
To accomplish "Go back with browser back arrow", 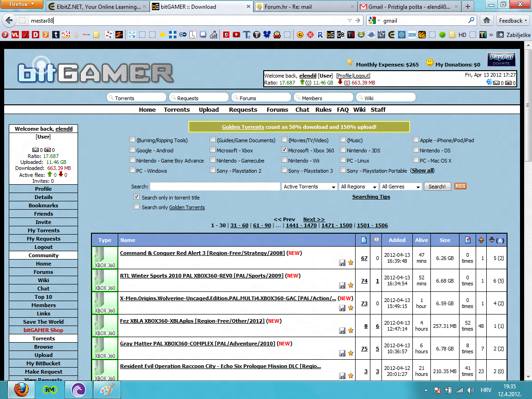I will 9,20.
